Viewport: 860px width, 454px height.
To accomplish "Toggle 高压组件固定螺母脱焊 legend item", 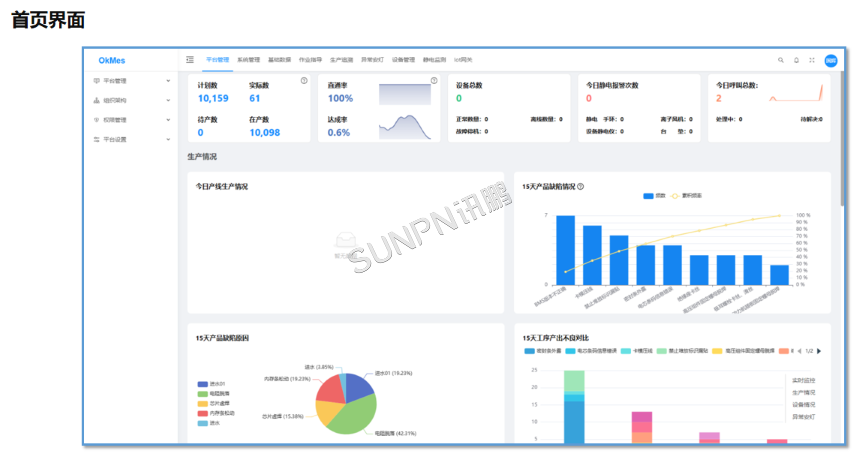I will 743,351.
